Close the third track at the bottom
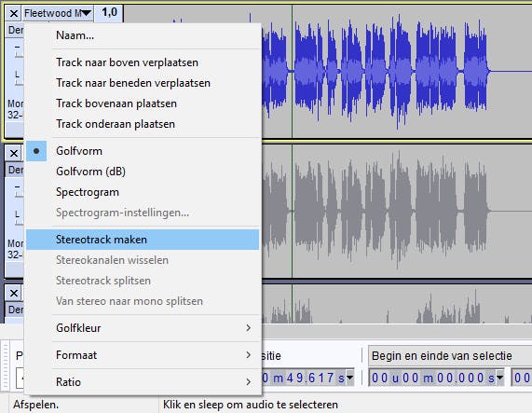 point(14,294)
